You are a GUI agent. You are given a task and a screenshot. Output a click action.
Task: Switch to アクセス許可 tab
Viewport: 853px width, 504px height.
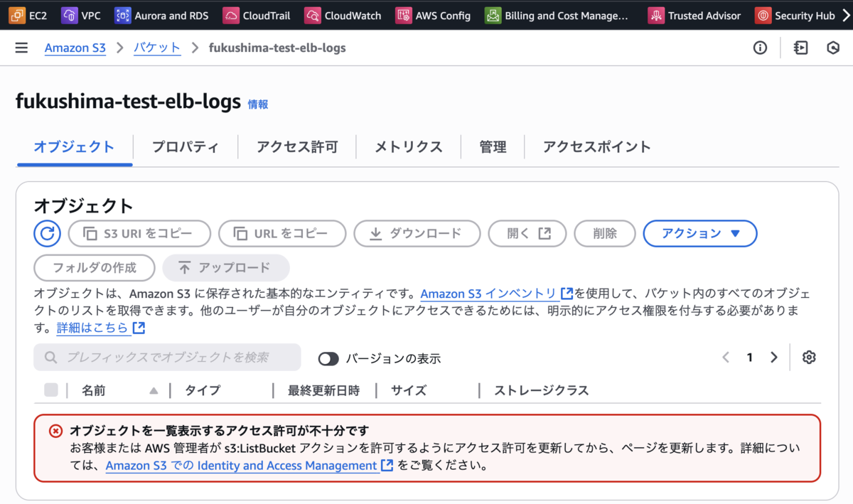pos(297,147)
